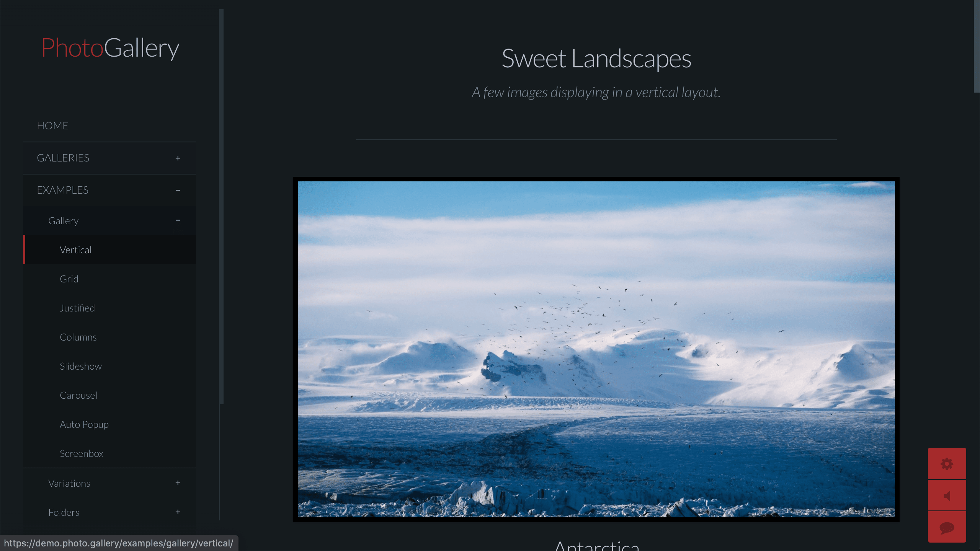This screenshot has height=551, width=980.
Task: Click the megaphone announcement icon
Action: (x=947, y=496)
